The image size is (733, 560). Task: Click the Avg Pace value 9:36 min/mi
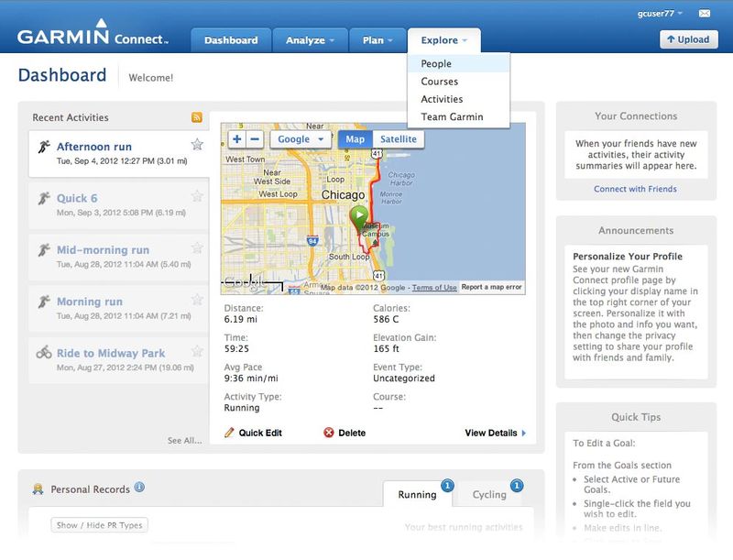(251, 379)
